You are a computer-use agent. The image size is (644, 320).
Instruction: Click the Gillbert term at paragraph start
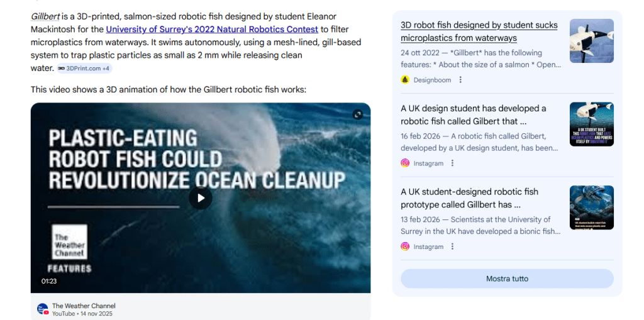click(x=45, y=16)
